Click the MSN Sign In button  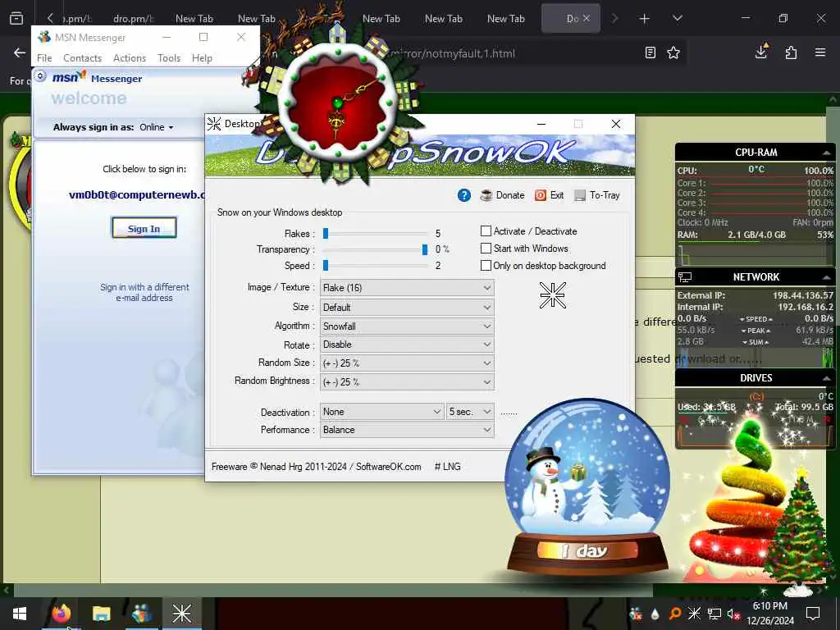[x=144, y=228]
